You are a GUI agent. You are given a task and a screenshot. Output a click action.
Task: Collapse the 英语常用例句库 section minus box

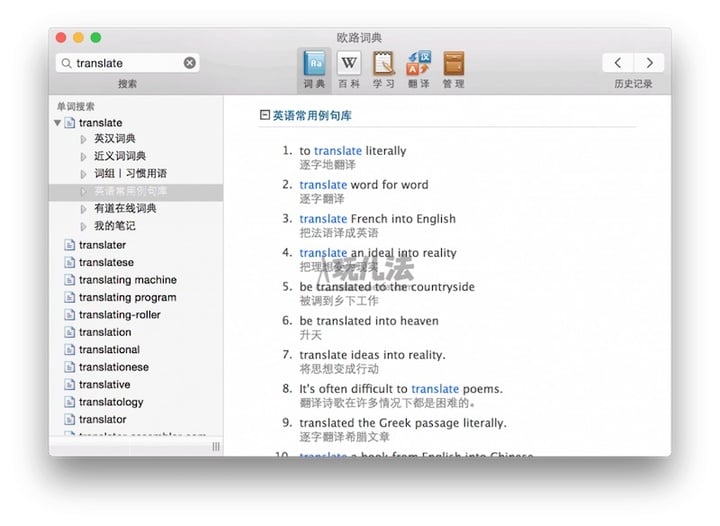point(264,116)
